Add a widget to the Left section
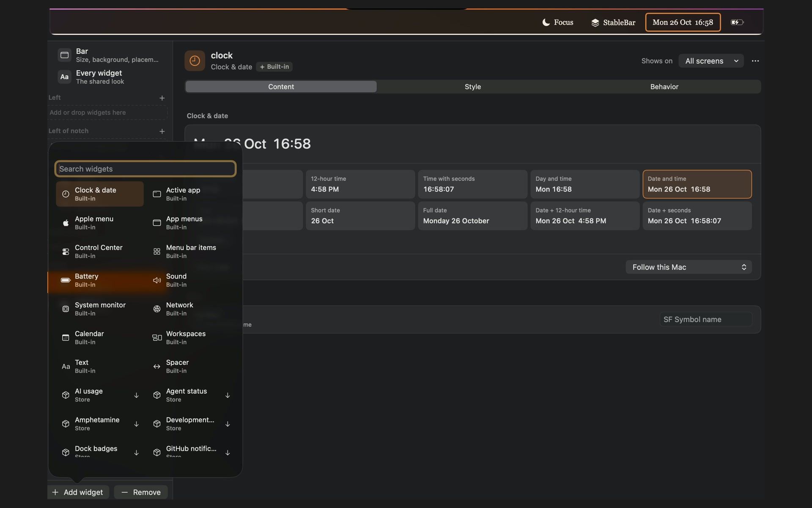The width and height of the screenshot is (812, 508). coord(162,98)
